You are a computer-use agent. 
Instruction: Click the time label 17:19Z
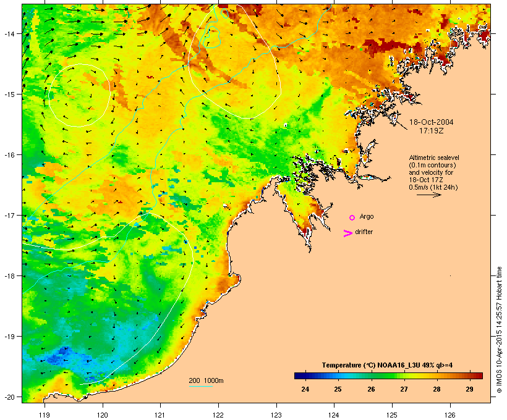click(x=431, y=131)
